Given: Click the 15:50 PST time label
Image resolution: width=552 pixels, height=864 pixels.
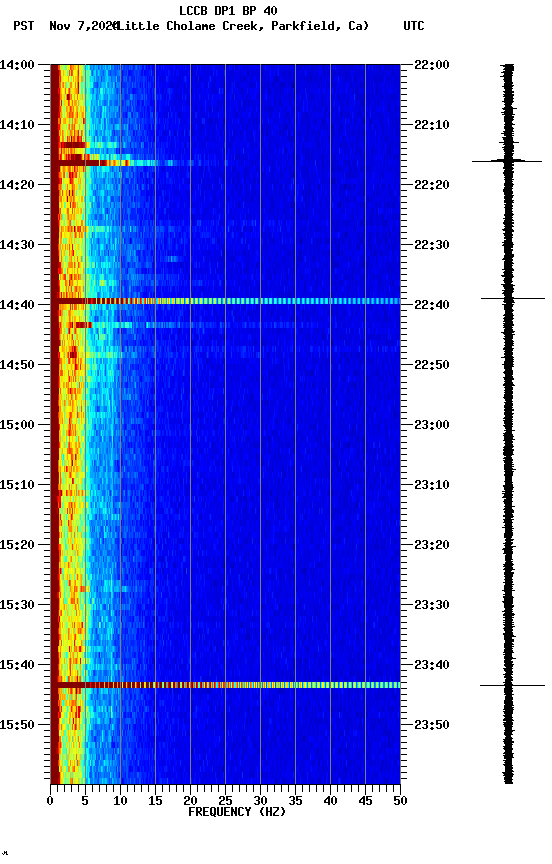Looking at the screenshot, I should pos(17,725).
